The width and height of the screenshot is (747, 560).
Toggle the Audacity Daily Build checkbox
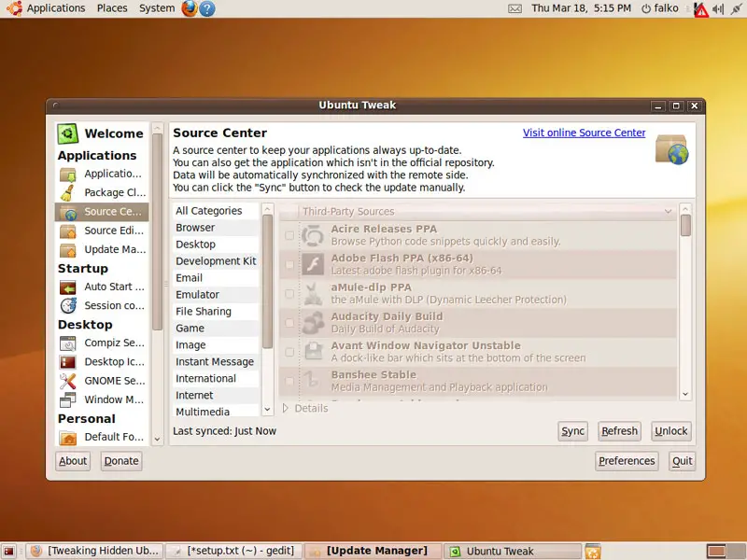pos(289,323)
